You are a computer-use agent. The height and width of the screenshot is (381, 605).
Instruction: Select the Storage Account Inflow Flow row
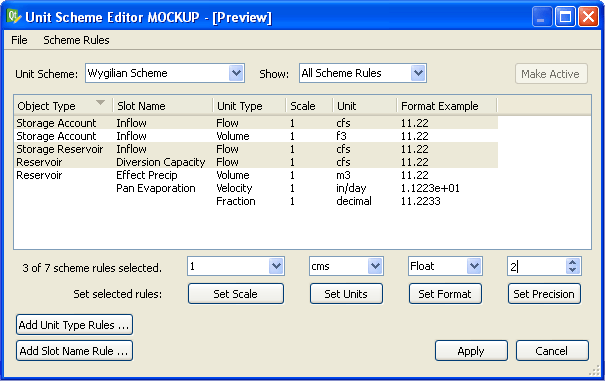256,123
